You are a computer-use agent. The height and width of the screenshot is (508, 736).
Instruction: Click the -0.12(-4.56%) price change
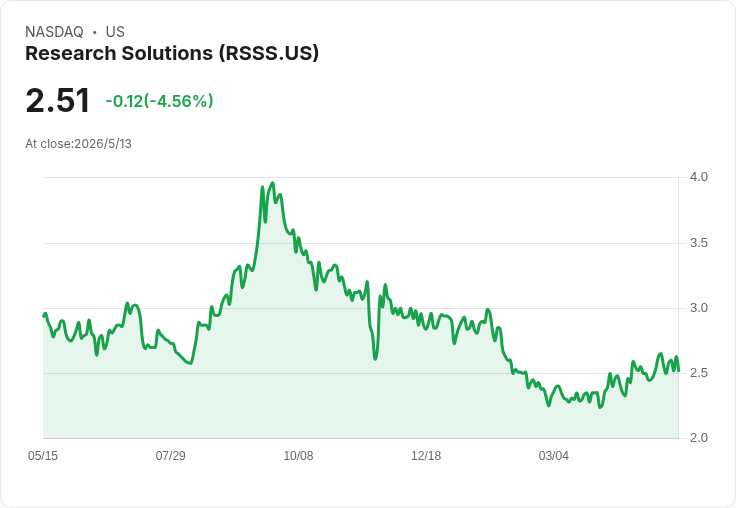159,101
